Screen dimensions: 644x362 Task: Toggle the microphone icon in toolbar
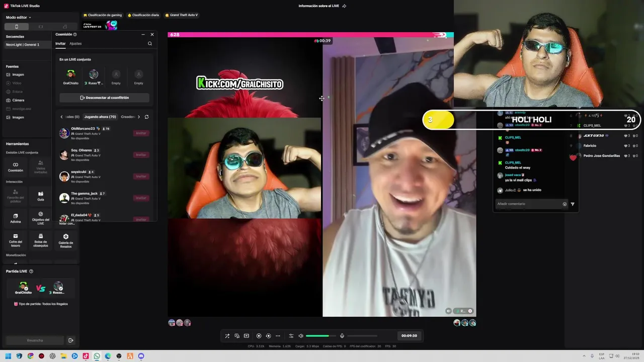click(x=342, y=336)
